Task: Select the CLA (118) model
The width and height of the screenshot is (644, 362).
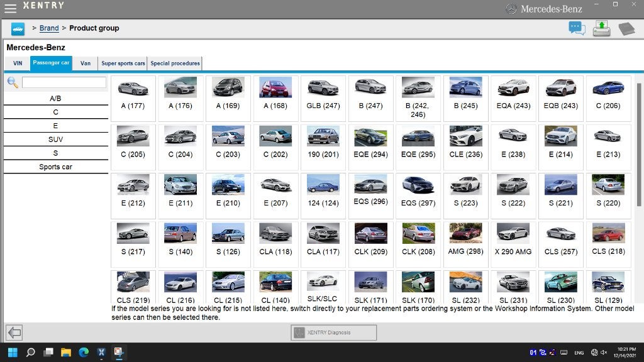Action: [x=275, y=244]
